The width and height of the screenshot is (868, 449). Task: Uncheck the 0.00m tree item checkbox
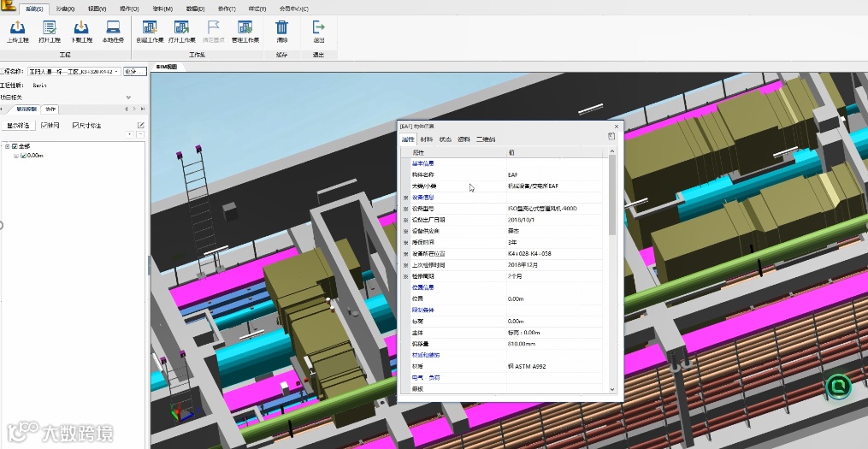[23, 156]
